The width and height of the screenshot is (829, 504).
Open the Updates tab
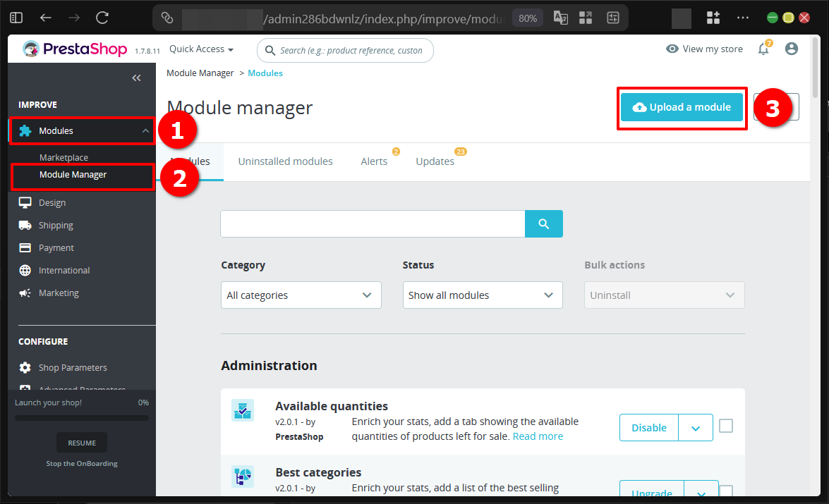click(x=435, y=161)
